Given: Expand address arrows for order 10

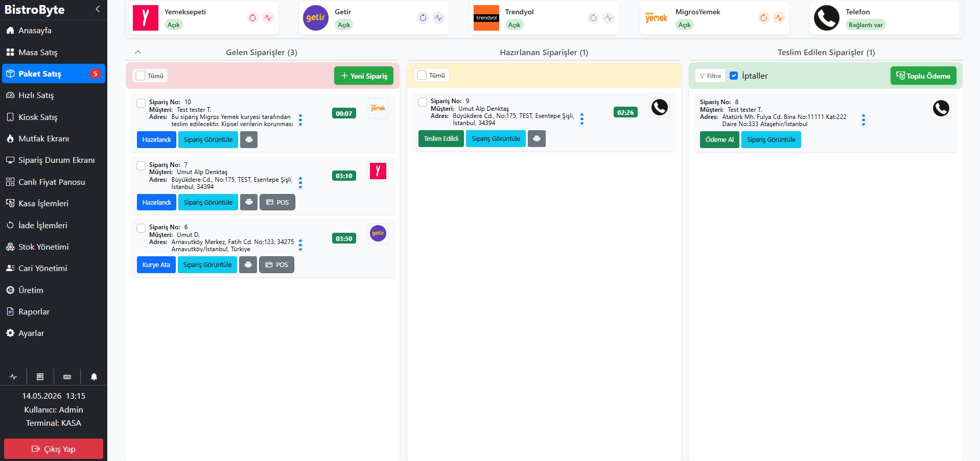Looking at the screenshot, I should point(300,120).
